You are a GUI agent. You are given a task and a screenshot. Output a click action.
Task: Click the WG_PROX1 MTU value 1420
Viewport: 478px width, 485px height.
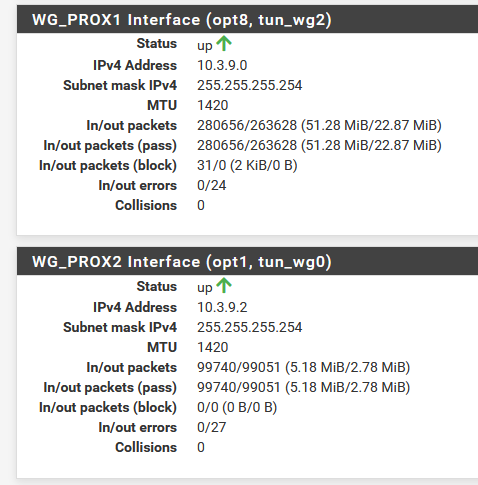click(x=213, y=105)
